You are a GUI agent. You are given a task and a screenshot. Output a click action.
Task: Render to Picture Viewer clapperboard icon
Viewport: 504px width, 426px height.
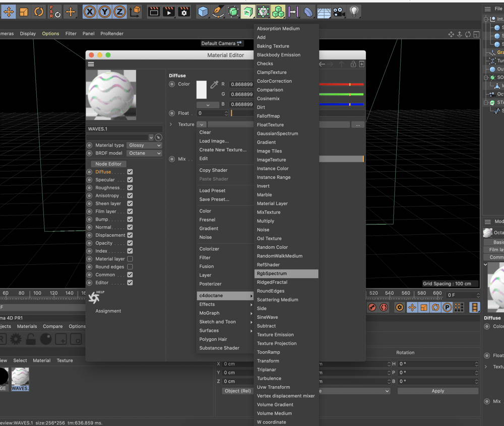point(169,12)
